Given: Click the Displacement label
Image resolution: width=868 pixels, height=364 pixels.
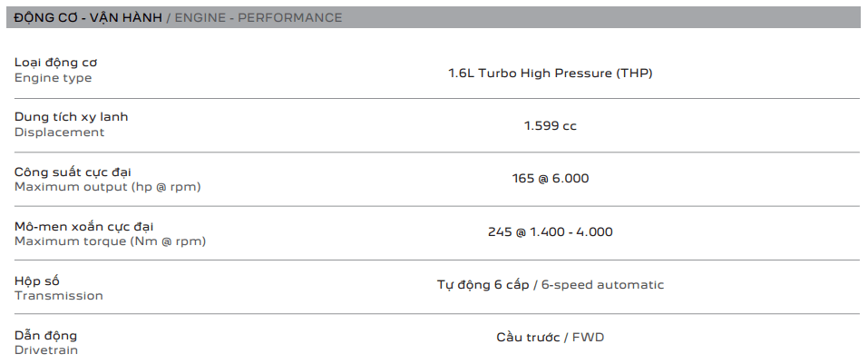Looking at the screenshot, I should [59, 133].
